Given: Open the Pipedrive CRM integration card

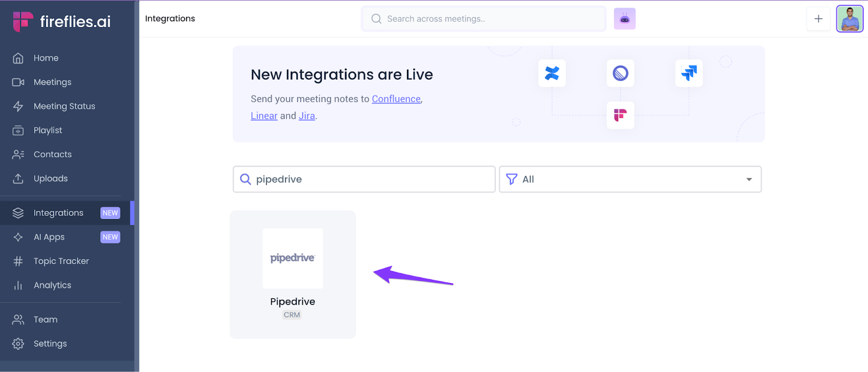Looking at the screenshot, I should [292, 274].
